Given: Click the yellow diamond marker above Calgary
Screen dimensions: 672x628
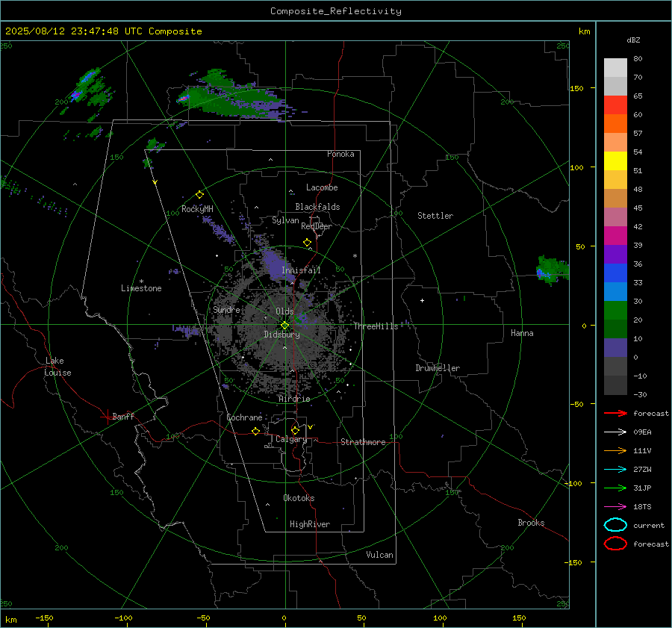Looking at the screenshot, I should coord(295,430).
